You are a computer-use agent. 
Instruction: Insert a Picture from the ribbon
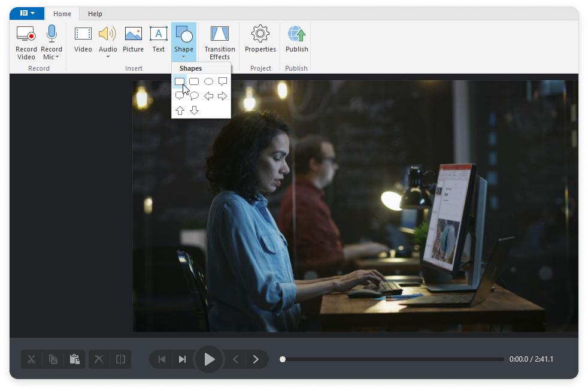click(x=133, y=34)
